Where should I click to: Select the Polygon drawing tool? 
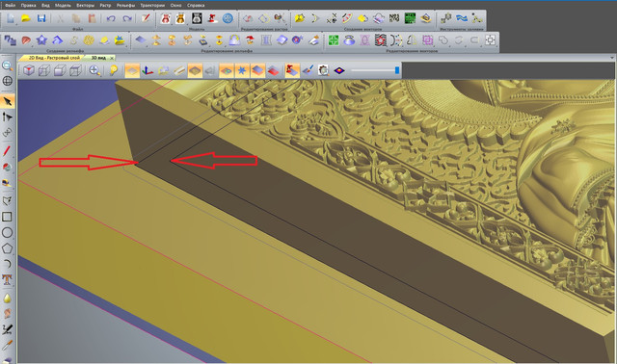[x=7, y=248]
